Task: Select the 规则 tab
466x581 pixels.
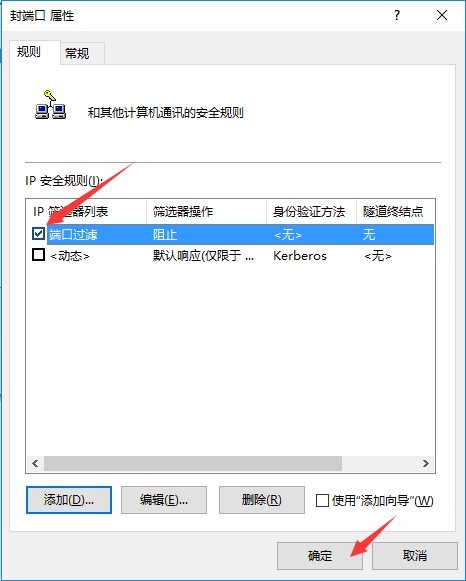Action: [29, 52]
